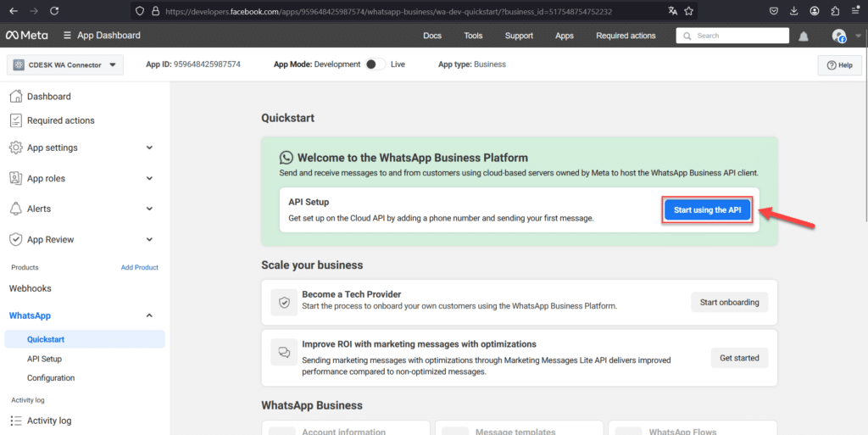The width and height of the screenshot is (868, 435).
Task: Click the Add Product link
Action: pyautogui.click(x=140, y=267)
